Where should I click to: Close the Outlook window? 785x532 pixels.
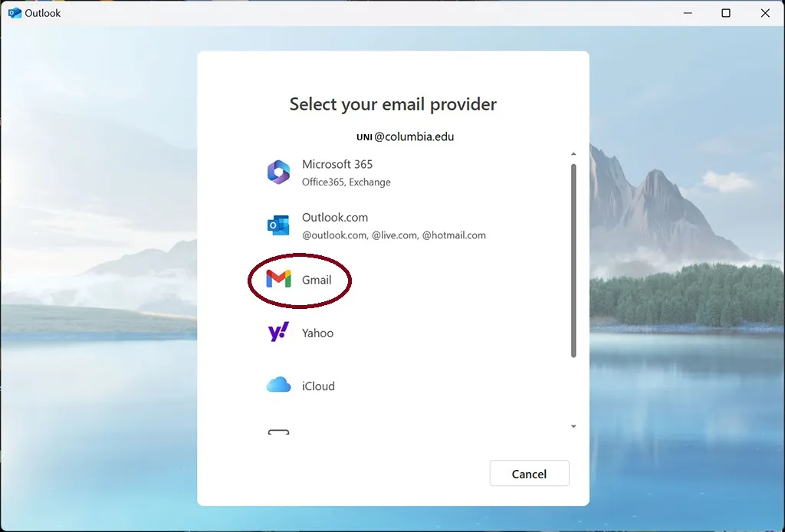(765, 13)
